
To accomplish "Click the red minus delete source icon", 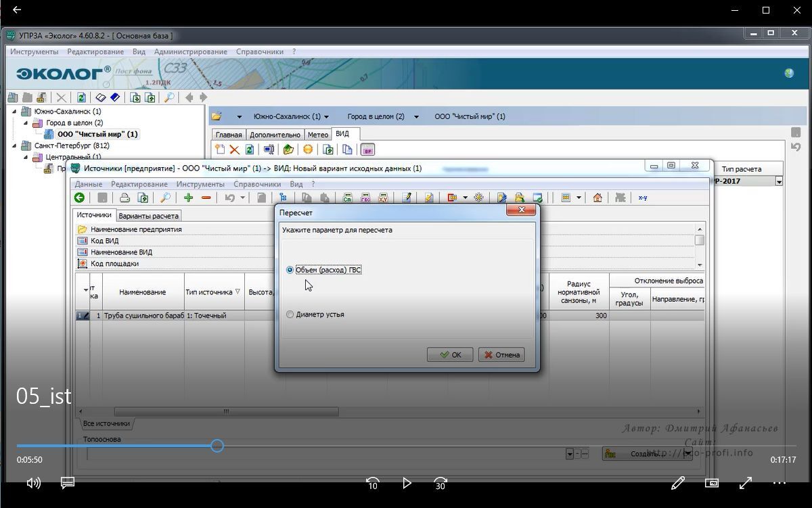I will (x=206, y=198).
